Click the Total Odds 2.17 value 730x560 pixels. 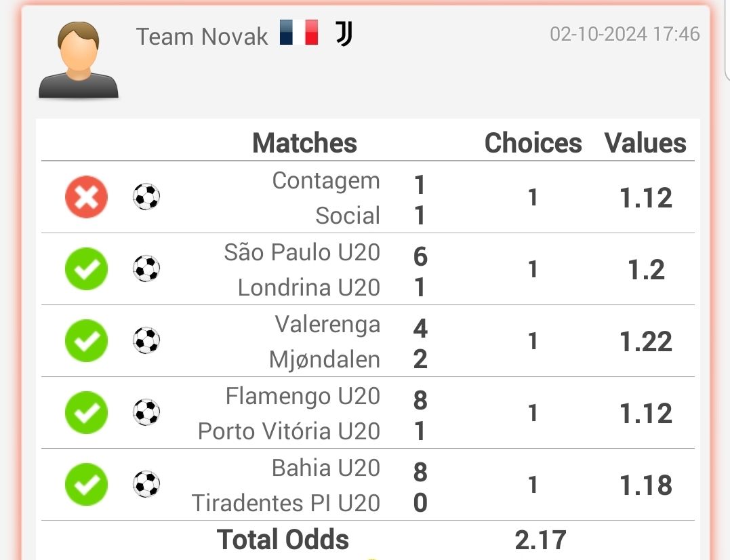pyautogui.click(x=540, y=540)
